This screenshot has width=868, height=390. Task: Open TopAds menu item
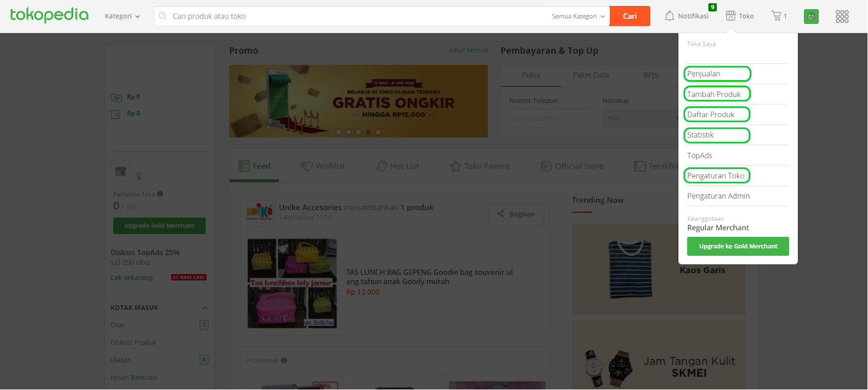tap(700, 155)
